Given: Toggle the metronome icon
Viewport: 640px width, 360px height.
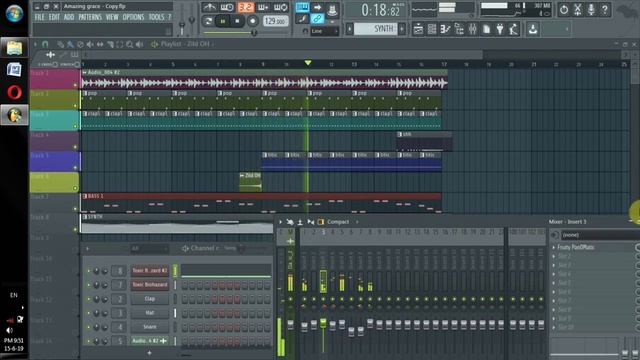Looking at the screenshot, I should pos(210,7).
